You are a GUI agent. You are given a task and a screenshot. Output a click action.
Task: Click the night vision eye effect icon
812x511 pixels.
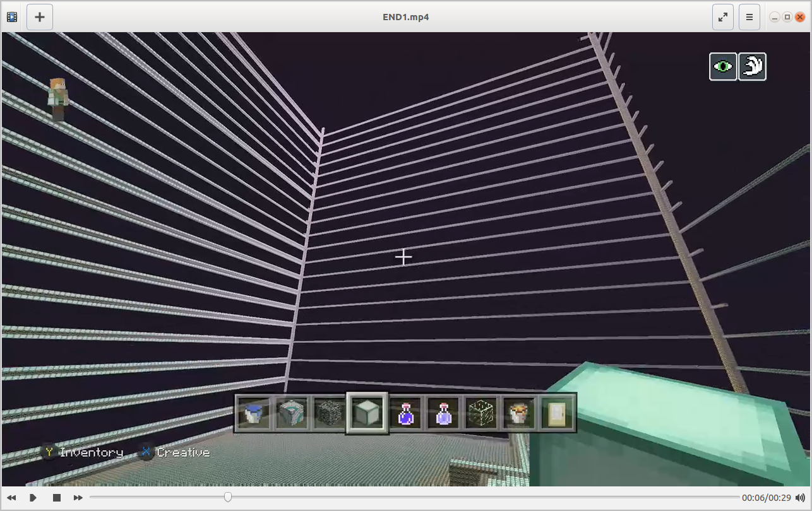tap(723, 66)
